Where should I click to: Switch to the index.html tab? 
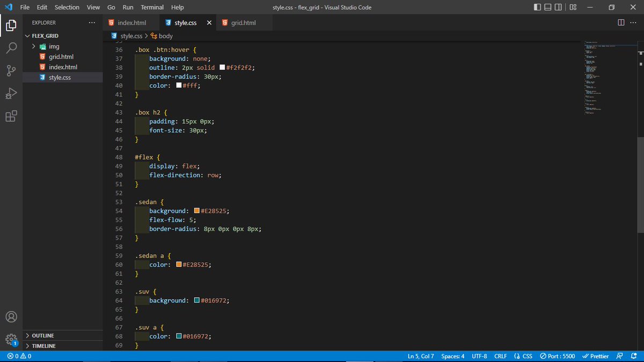point(131,23)
